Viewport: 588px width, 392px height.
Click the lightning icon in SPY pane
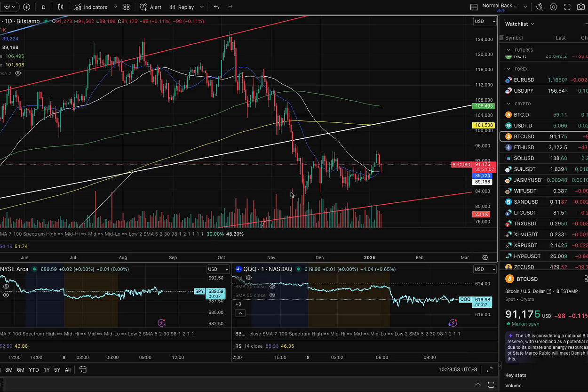(161, 323)
